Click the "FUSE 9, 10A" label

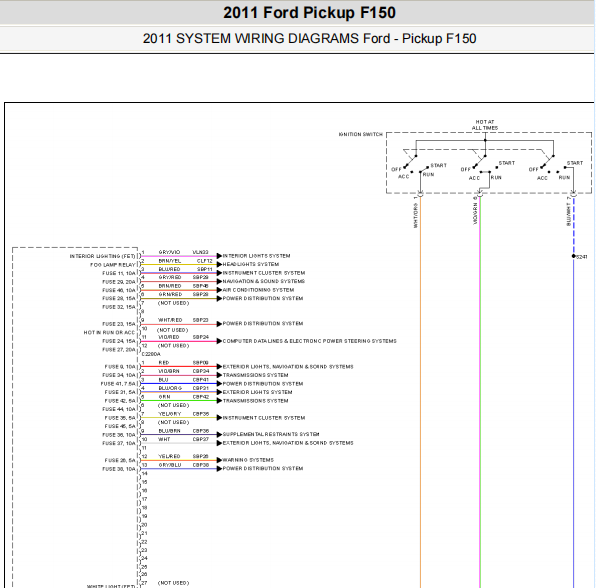point(120,367)
